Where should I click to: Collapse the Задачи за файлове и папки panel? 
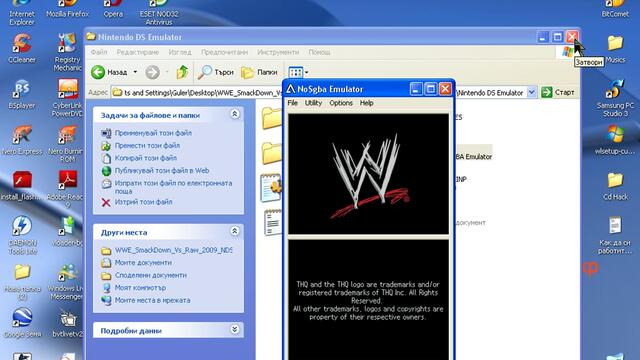point(235,114)
